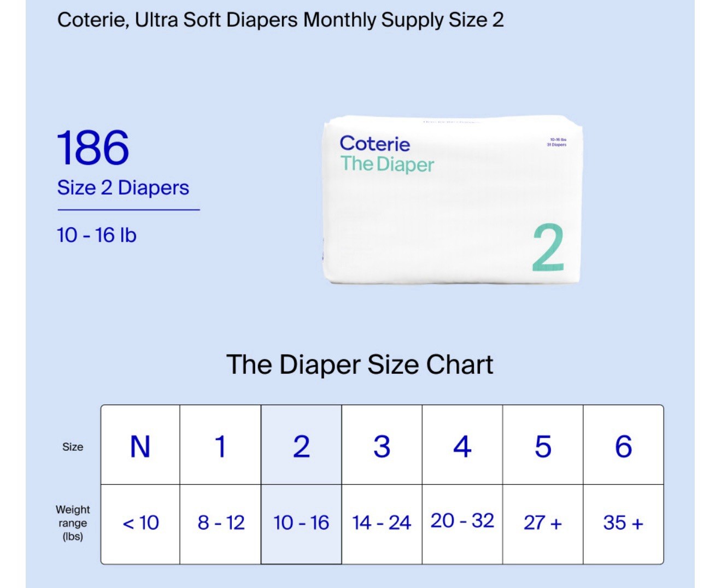Click the Coterie logo on the package
This screenshot has width=721, height=588.
(x=374, y=144)
